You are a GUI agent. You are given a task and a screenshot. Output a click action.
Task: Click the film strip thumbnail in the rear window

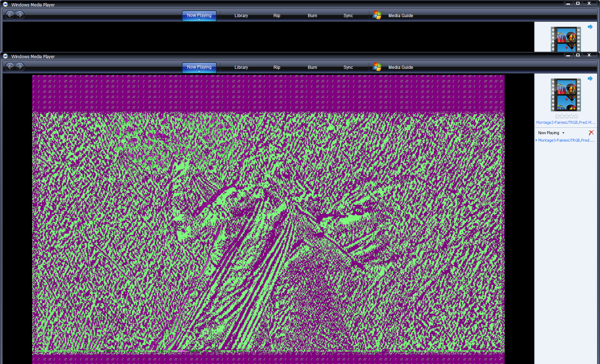[566, 39]
